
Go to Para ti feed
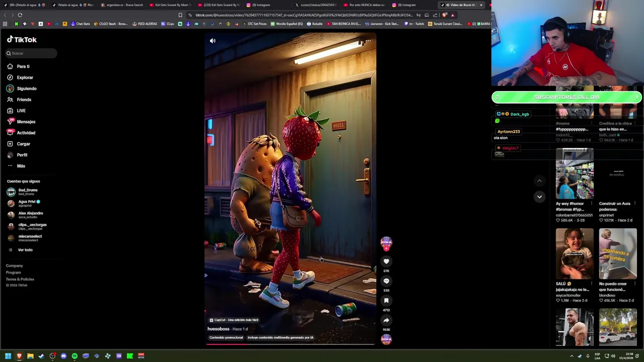pos(18,66)
